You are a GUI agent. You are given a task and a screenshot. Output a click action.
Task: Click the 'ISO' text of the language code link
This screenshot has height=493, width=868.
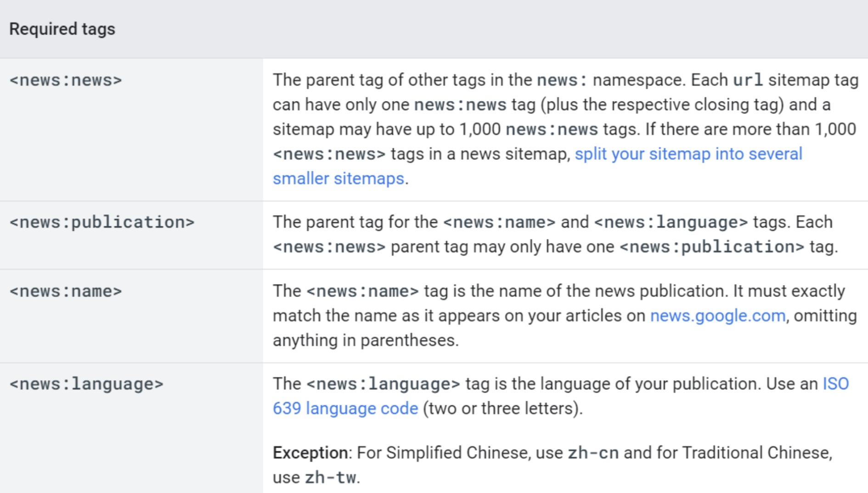(x=836, y=383)
